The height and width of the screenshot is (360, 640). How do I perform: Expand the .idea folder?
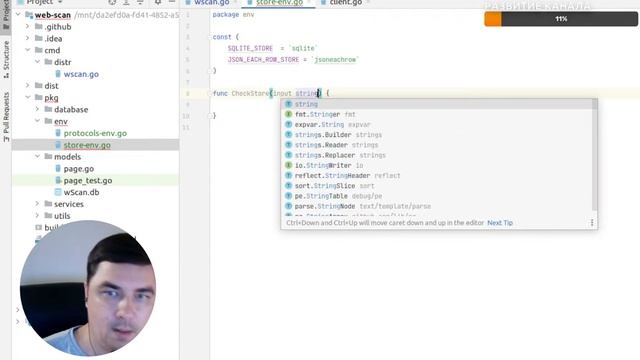coord(27,38)
